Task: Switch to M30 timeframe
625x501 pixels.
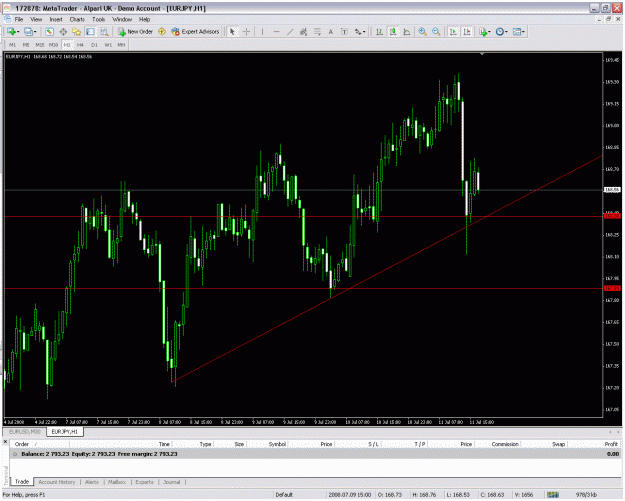Action: pos(53,45)
